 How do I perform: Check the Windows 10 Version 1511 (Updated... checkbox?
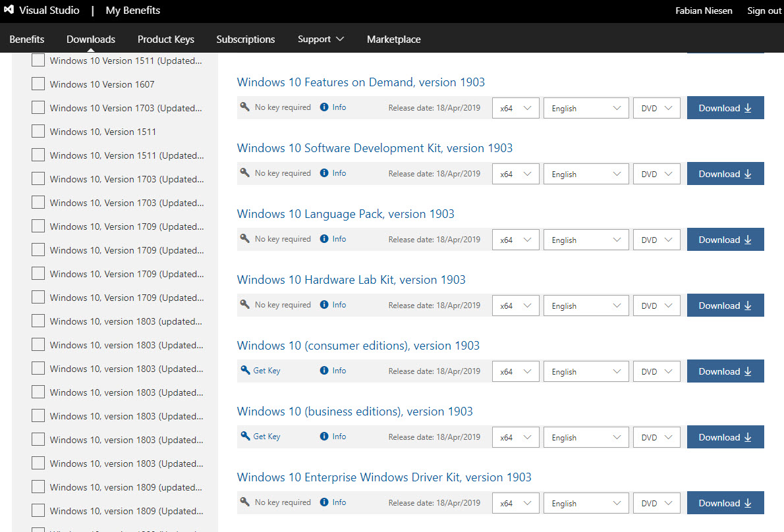pos(38,60)
